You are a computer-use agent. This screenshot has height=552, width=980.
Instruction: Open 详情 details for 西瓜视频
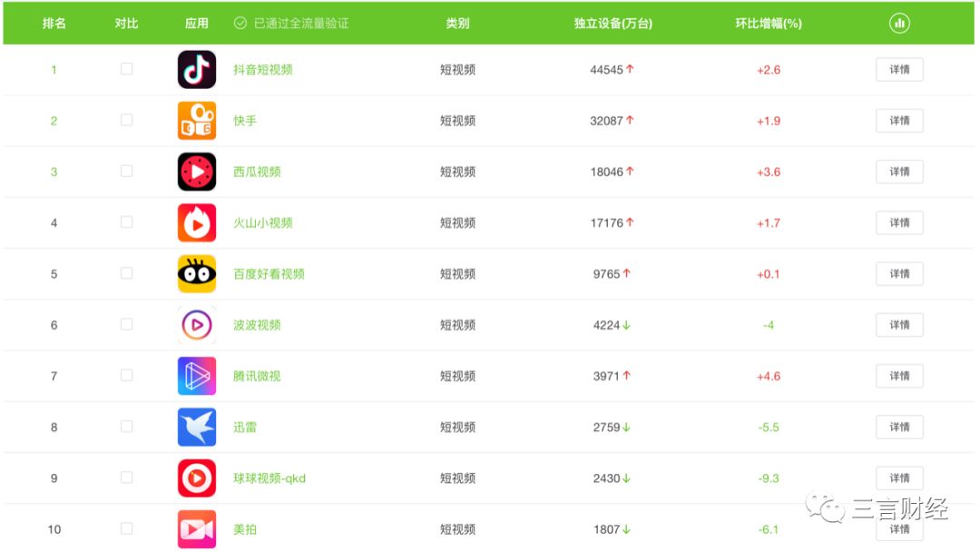899,172
